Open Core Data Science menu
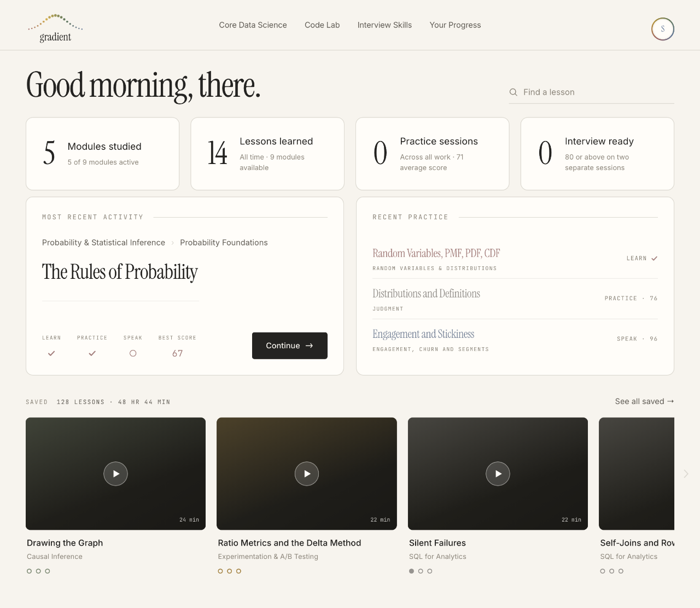This screenshot has width=700, height=608. pyautogui.click(x=253, y=25)
